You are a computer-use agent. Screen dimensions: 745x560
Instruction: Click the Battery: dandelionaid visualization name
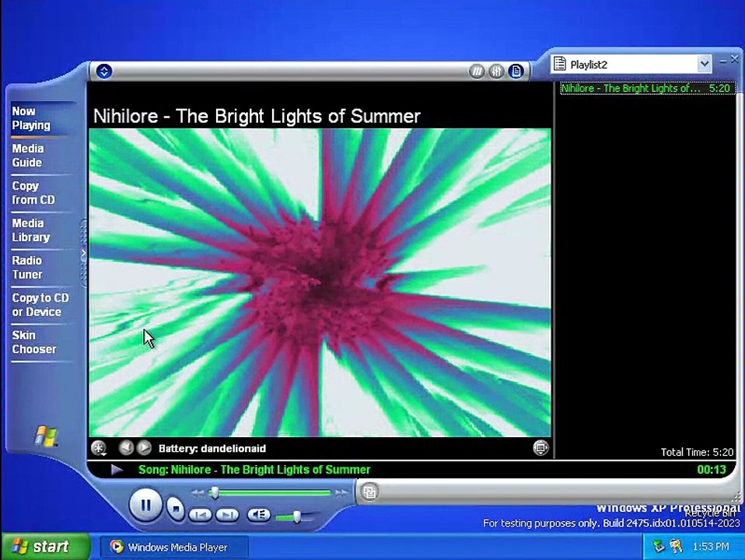pos(212,448)
